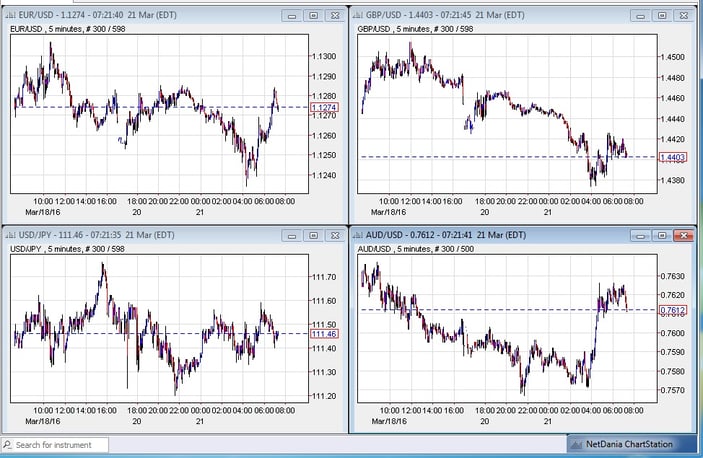Image resolution: width=703 pixels, height=458 pixels.
Task: Maximize the EUR/USD chart window
Action: coord(313,16)
